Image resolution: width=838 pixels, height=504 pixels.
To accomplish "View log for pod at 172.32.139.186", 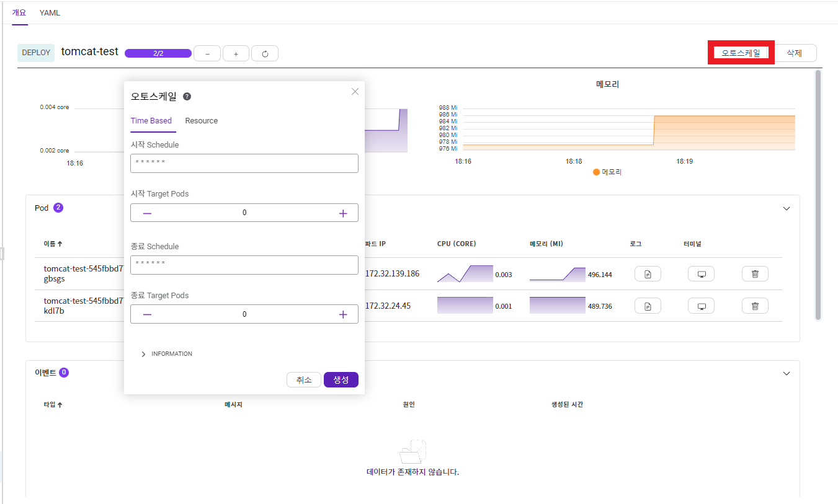I will click(648, 273).
